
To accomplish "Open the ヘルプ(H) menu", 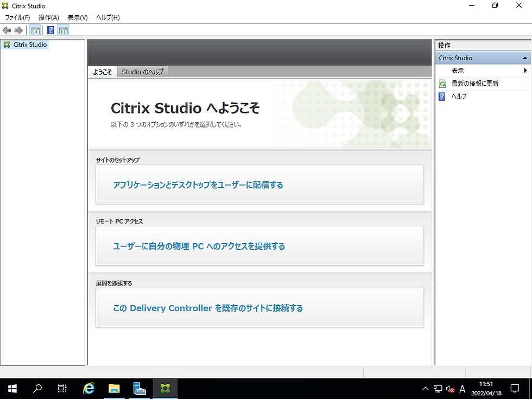I will 108,17.
